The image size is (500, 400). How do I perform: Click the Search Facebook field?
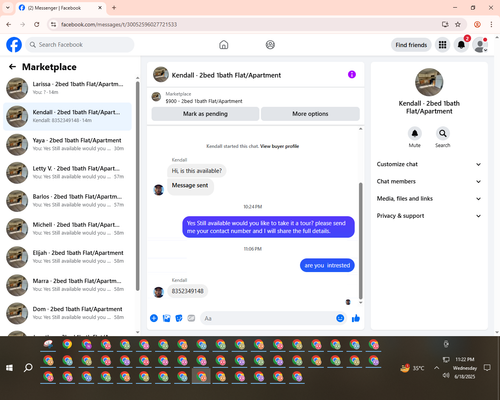(80, 45)
